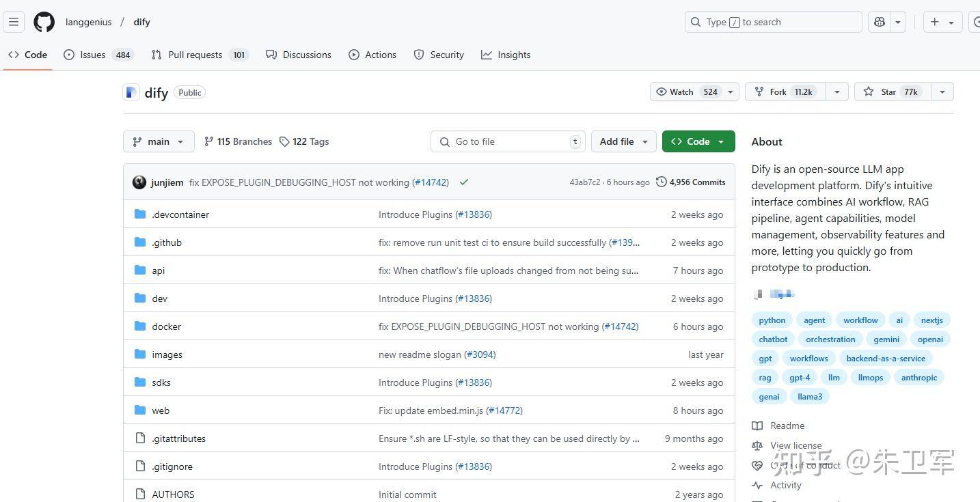This screenshot has height=502, width=980.
Task: Go to langgenius owner page
Action: click(88, 22)
